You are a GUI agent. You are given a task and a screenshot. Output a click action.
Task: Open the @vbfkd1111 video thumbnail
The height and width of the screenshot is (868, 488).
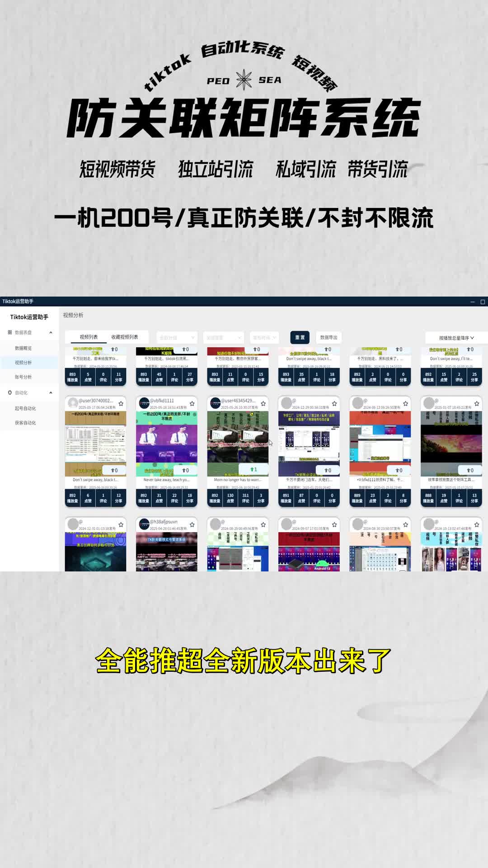(x=167, y=443)
